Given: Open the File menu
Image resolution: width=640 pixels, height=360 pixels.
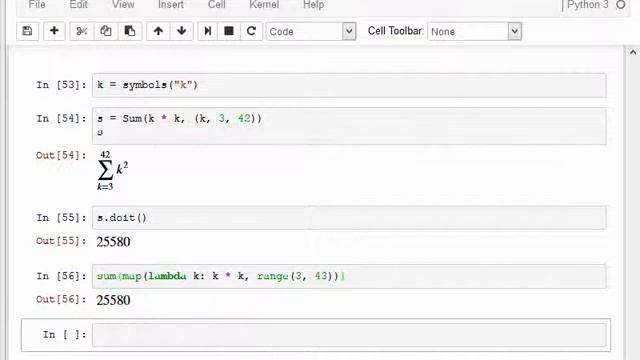Looking at the screenshot, I should [37, 5].
